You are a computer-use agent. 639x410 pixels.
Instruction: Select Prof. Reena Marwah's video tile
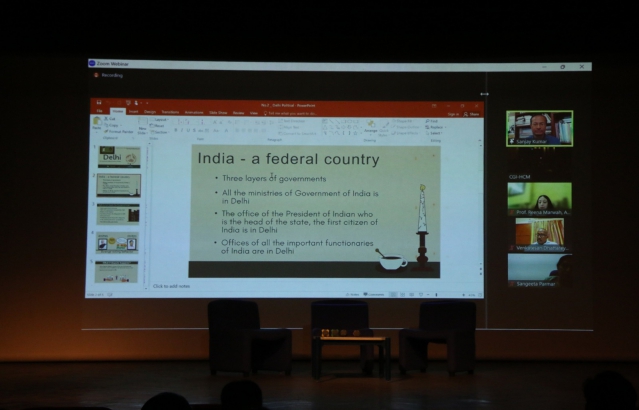pyautogui.click(x=540, y=199)
